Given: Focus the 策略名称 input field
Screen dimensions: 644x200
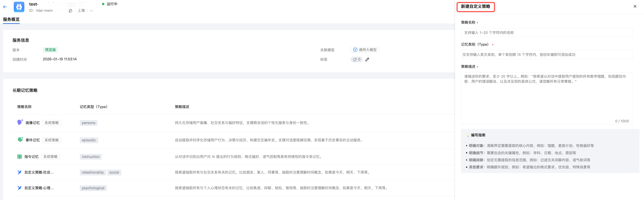Looking at the screenshot, I should point(547,33).
